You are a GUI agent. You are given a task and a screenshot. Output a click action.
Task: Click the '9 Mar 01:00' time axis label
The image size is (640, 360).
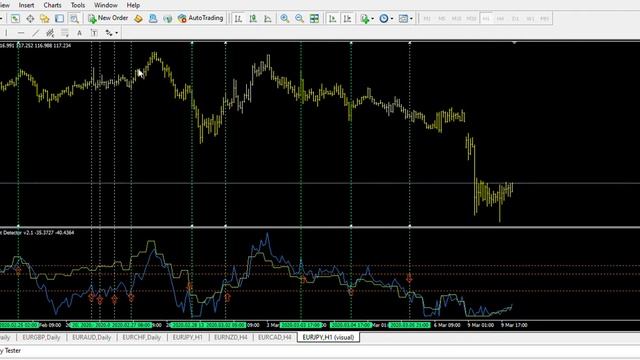[x=480, y=325]
